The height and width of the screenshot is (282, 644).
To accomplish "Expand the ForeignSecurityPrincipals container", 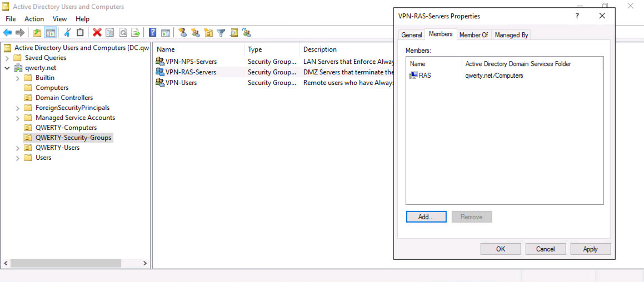I will (x=18, y=108).
